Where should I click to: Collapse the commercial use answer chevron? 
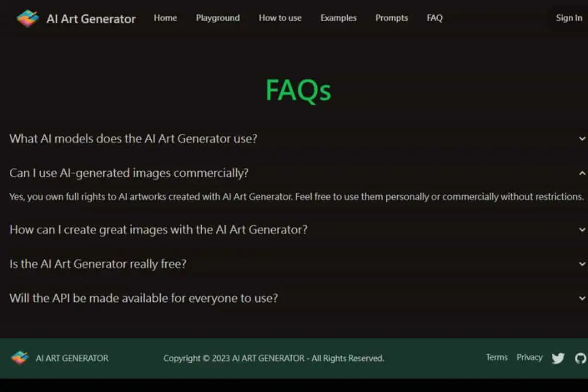pos(582,173)
